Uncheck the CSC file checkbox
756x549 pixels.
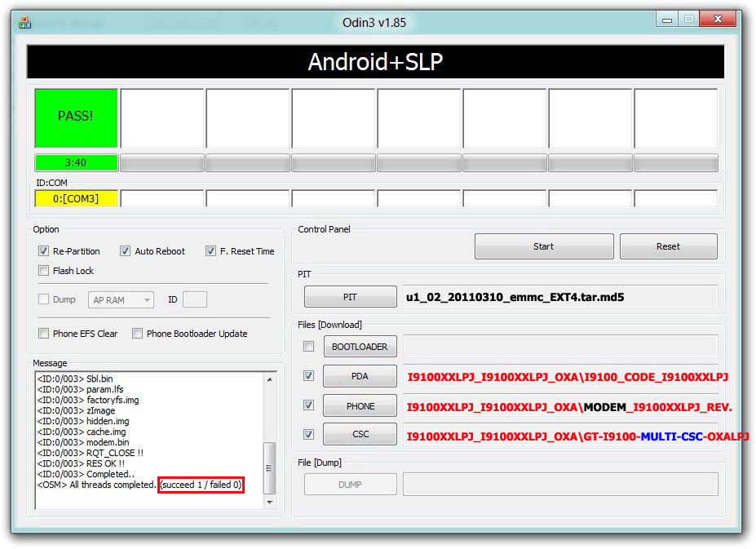(308, 435)
